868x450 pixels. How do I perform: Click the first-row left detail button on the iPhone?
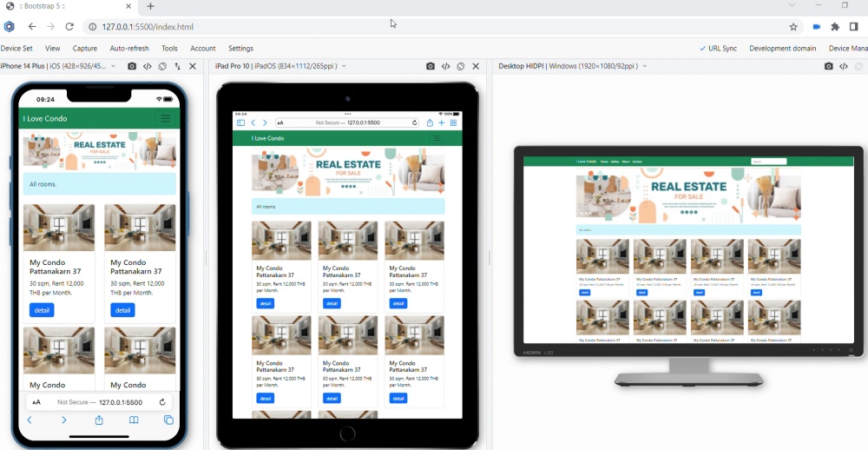(42, 310)
